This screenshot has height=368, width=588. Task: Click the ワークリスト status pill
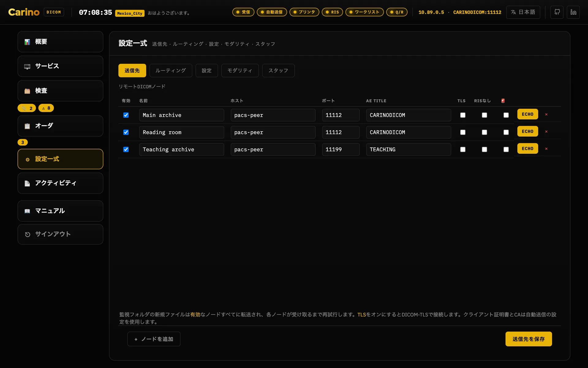click(364, 12)
